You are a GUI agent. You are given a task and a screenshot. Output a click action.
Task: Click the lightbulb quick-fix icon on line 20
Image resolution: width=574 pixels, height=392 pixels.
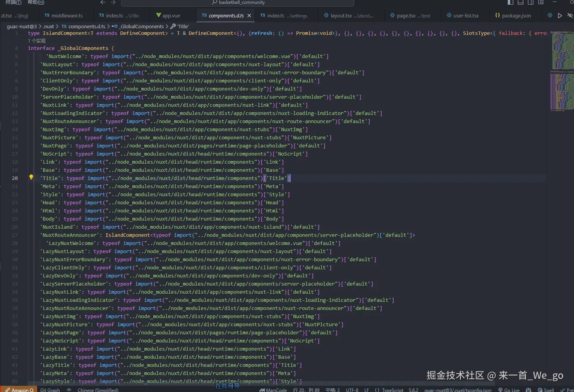pos(31,177)
